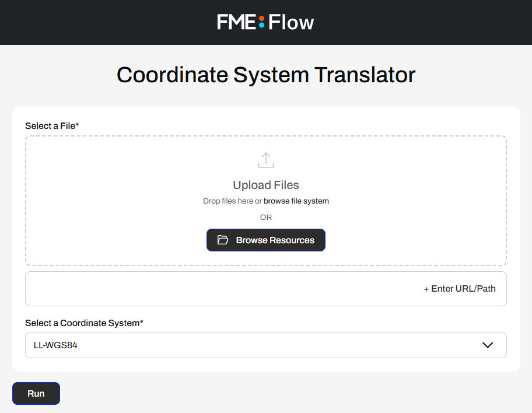The image size is (532, 413).
Task: Click the Drop files here text
Action: 228,201
